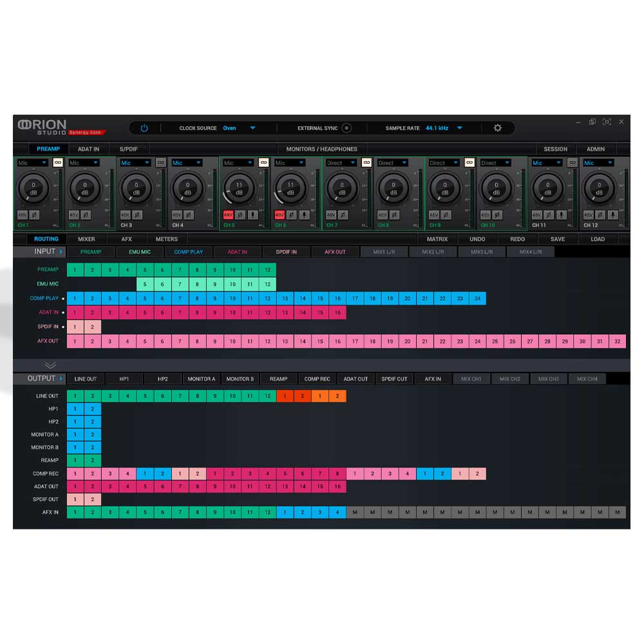Image resolution: width=644 pixels, height=644 pixels.
Task: Enable 48V phantom power on CH 2
Action: point(73,215)
